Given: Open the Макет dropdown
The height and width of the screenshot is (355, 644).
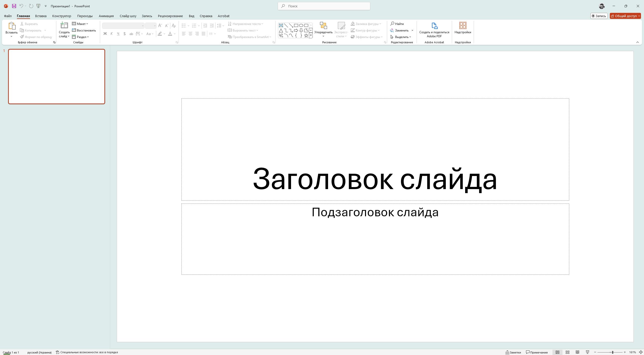Looking at the screenshot, I should click(80, 23).
